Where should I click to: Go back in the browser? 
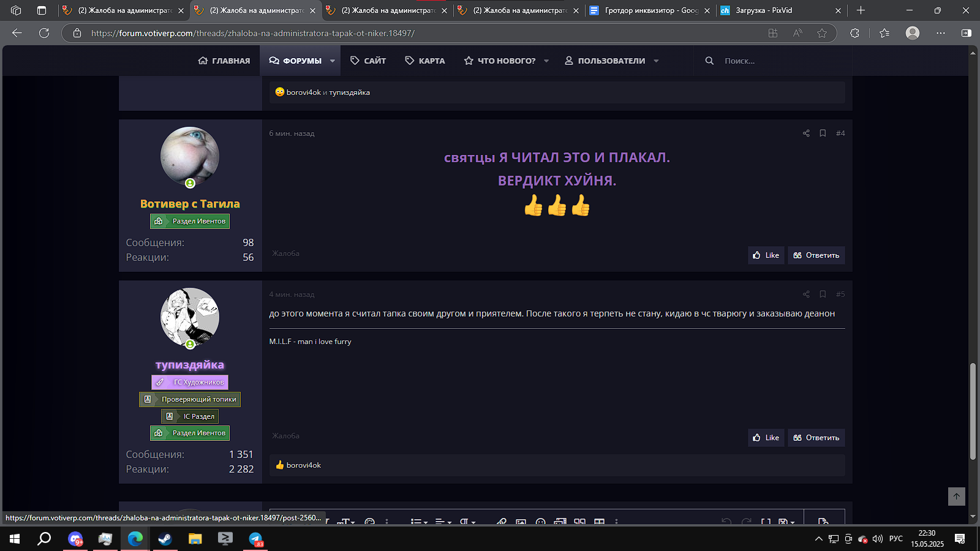[x=17, y=33]
